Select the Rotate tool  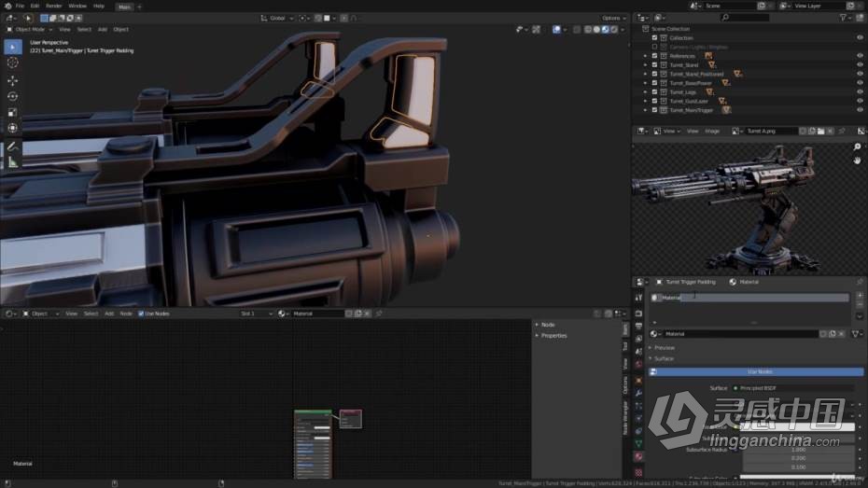(12, 96)
